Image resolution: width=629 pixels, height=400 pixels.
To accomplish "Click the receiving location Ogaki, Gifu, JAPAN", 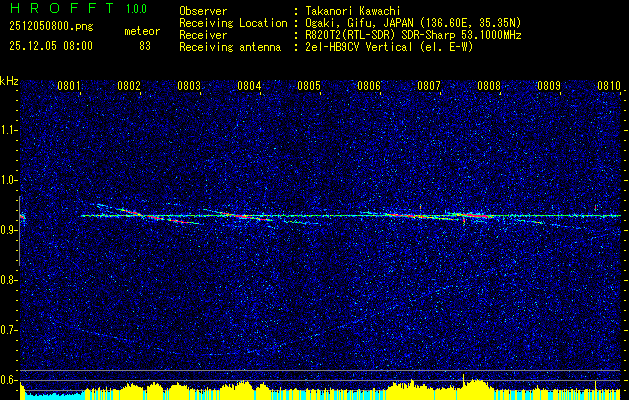I will coord(360,23).
